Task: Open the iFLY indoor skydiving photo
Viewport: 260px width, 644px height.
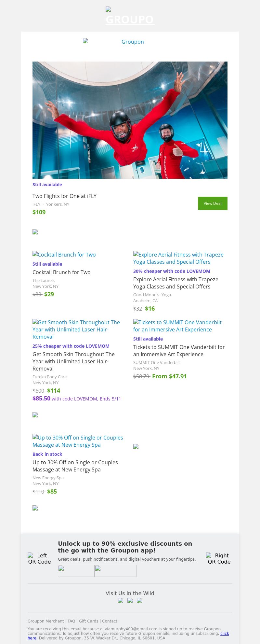Action: 130,120
